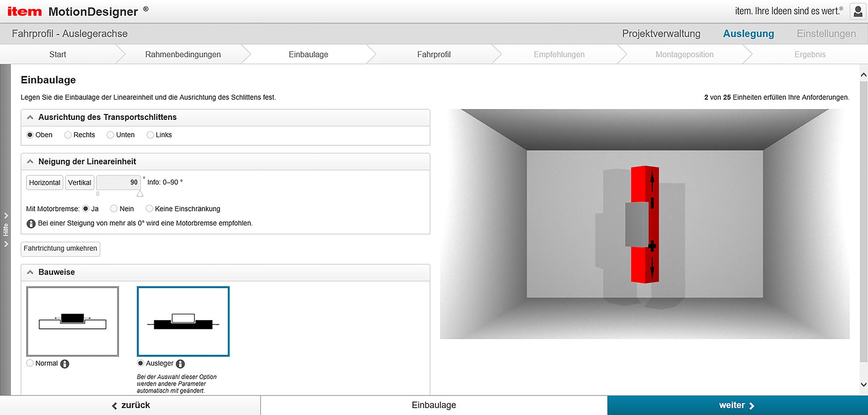This screenshot has width=868, height=415.
Task: Click the inclination angle slider handle
Action: pyautogui.click(x=140, y=194)
